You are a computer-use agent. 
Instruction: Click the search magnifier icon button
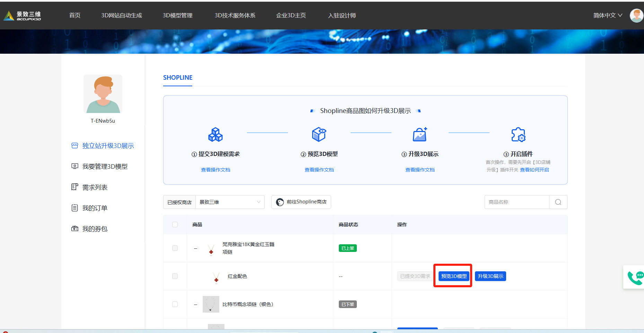tap(558, 202)
